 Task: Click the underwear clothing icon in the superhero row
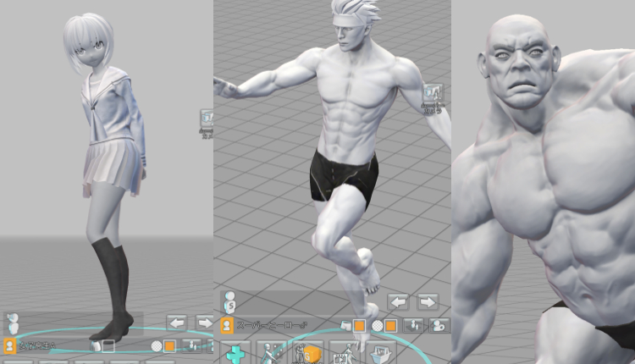pyautogui.click(x=345, y=325)
